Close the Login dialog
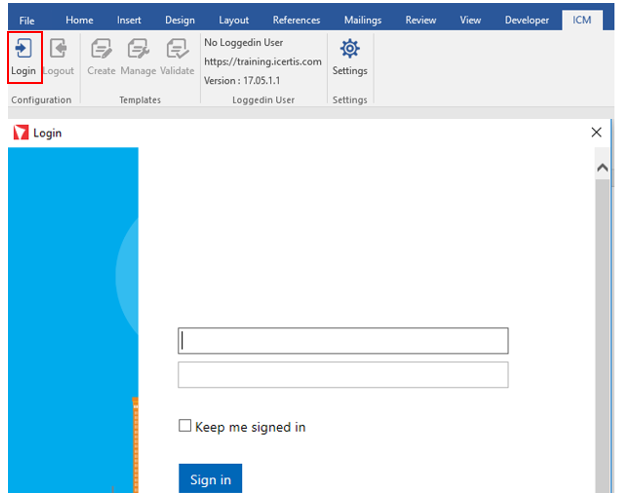Viewport: 620px width, 497px height. coord(597,132)
